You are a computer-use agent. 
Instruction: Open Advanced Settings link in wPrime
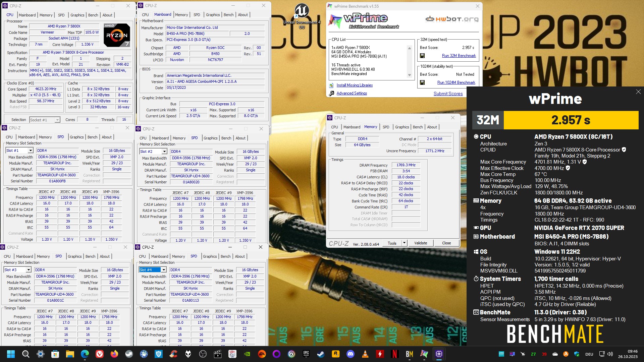pyautogui.click(x=352, y=94)
